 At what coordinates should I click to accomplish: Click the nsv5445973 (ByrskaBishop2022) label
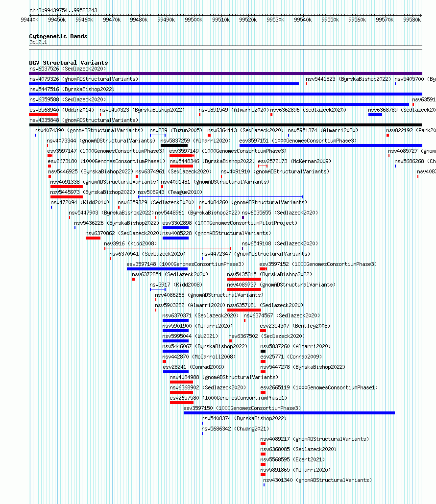pyautogui.click(x=93, y=192)
